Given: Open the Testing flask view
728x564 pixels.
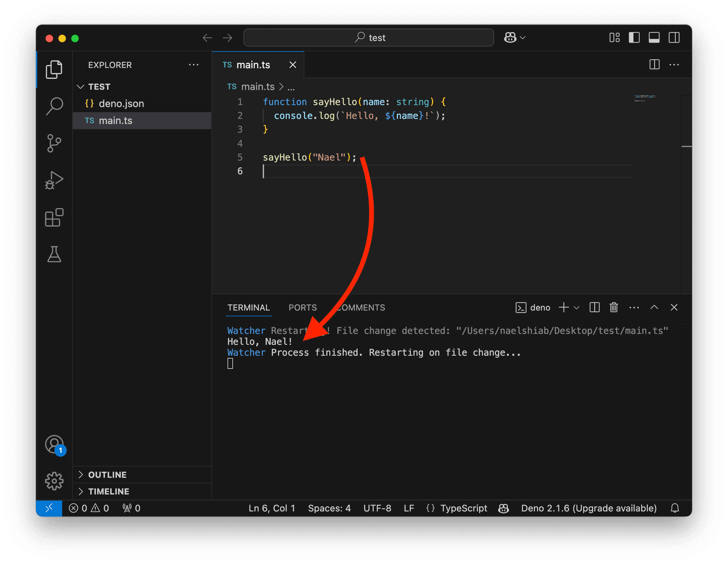Looking at the screenshot, I should click(x=54, y=254).
